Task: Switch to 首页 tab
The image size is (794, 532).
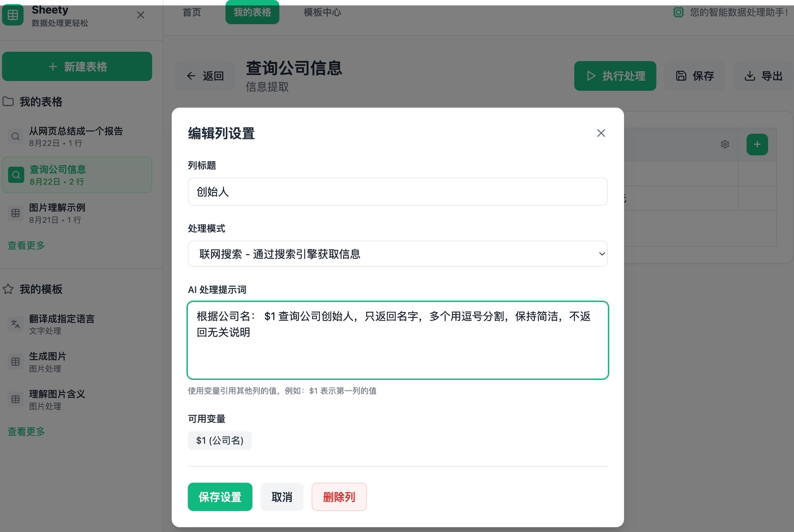Action: coord(192,12)
